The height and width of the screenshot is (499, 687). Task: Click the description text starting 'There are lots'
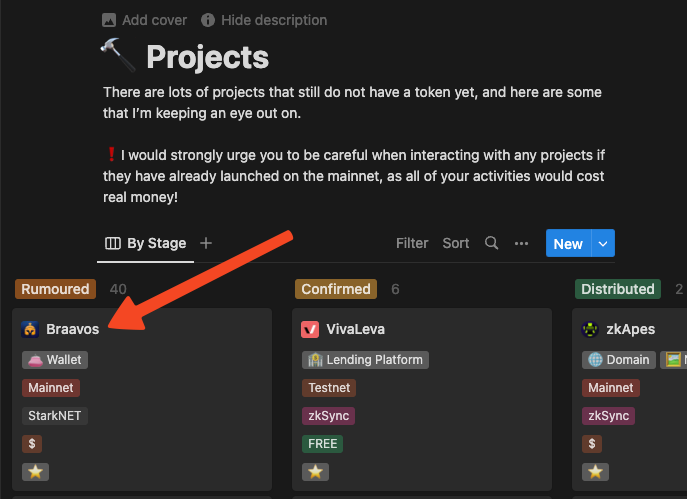(x=352, y=103)
